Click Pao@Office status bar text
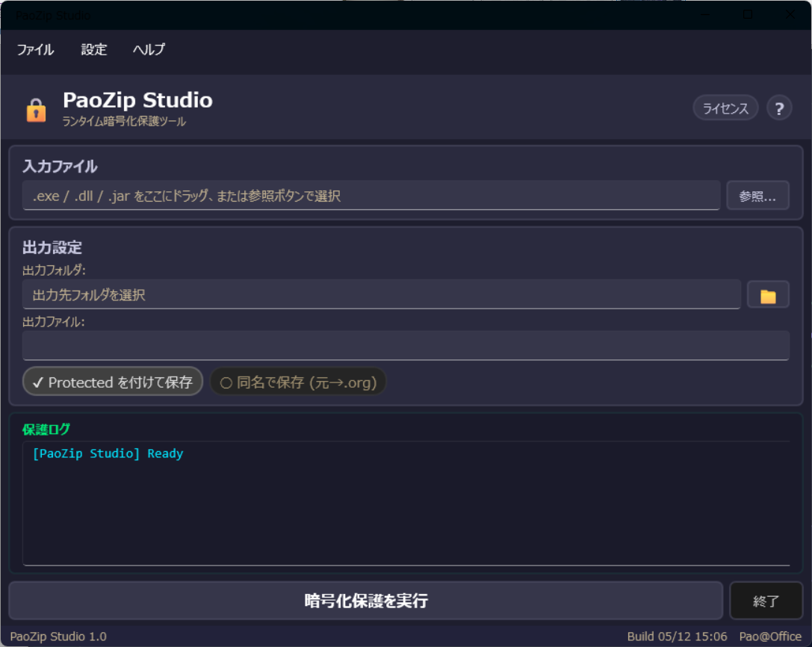Viewport: 812px width, 647px height. tap(770, 637)
